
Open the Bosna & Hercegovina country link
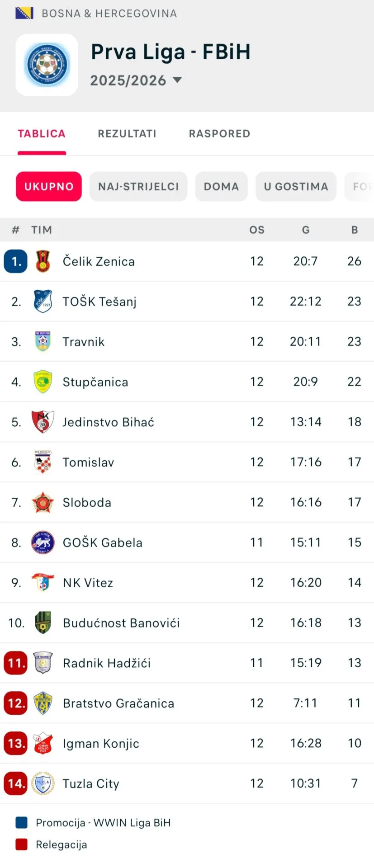pos(109,14)
